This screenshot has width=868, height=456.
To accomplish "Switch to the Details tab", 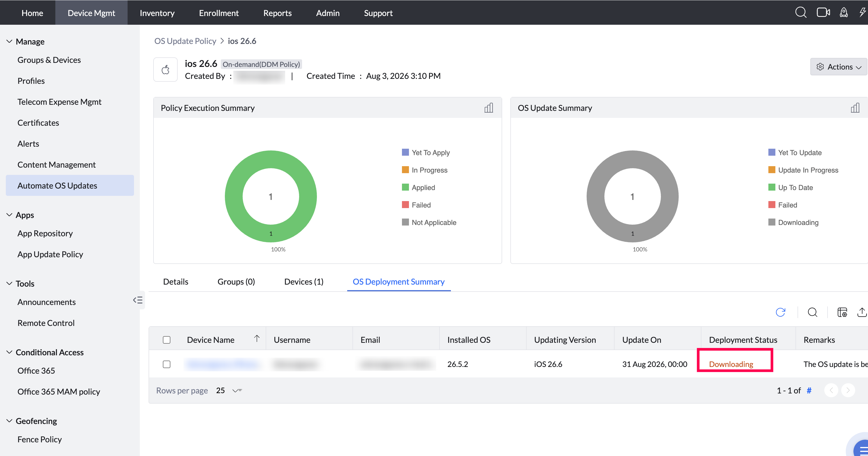I will (x=176, y=282).
